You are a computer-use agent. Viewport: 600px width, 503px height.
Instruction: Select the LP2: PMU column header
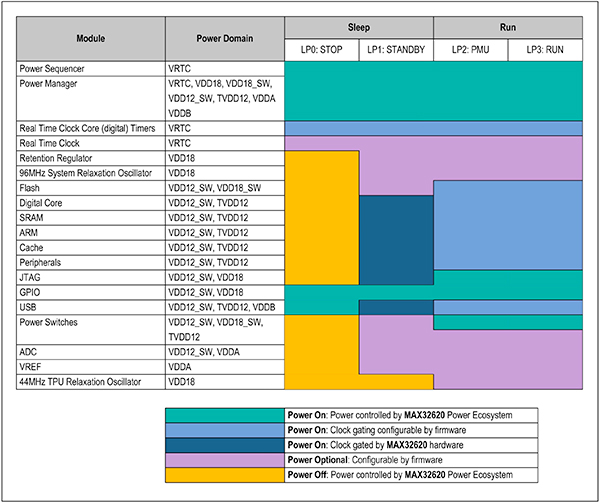470,50
